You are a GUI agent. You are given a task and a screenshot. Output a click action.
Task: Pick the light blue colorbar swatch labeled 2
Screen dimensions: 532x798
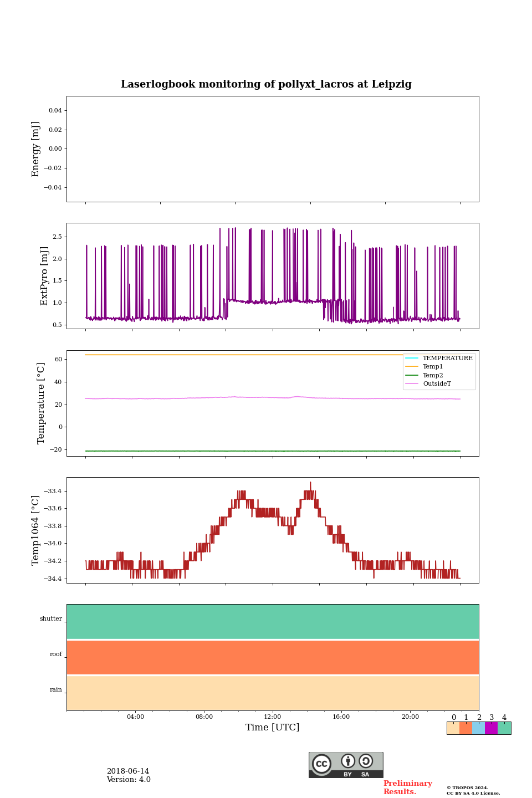pyautogui.click(x=479, y=728)
